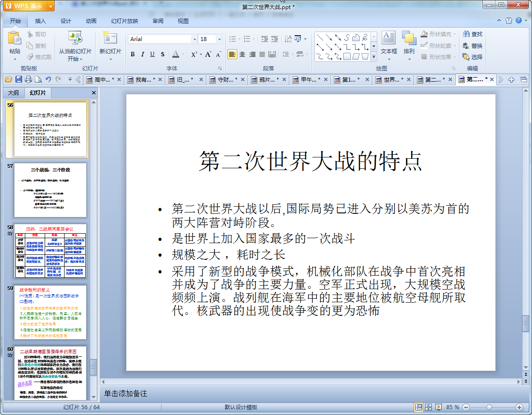
Task: Click the increase indent icon
Action: 274,39
